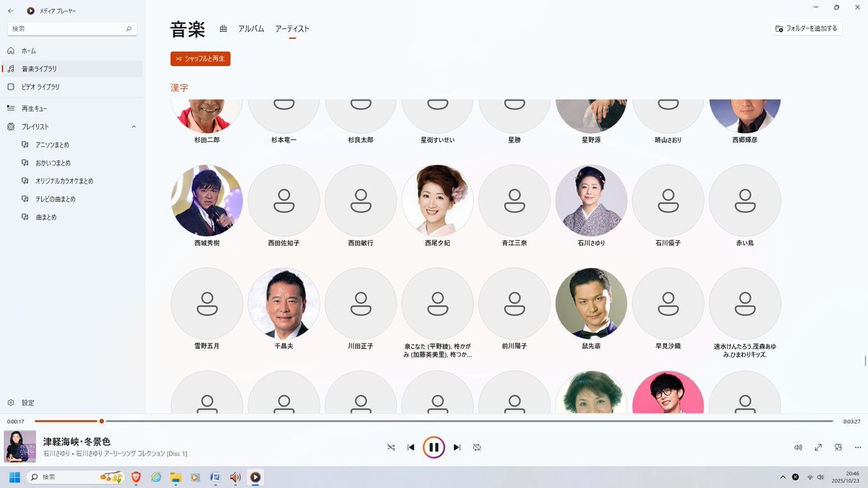
Task: Open Brave browser from the taskbar
Action: click(136, 477)
